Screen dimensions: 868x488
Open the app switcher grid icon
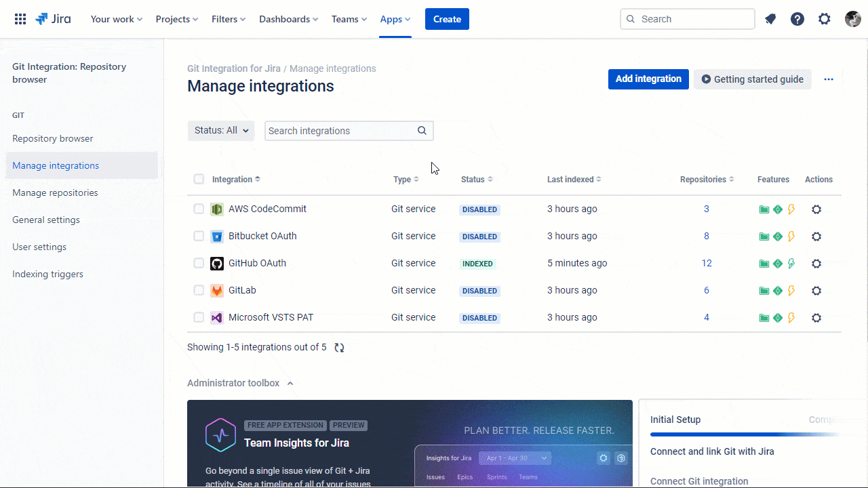pyautogui.click(x=20, y=19)
